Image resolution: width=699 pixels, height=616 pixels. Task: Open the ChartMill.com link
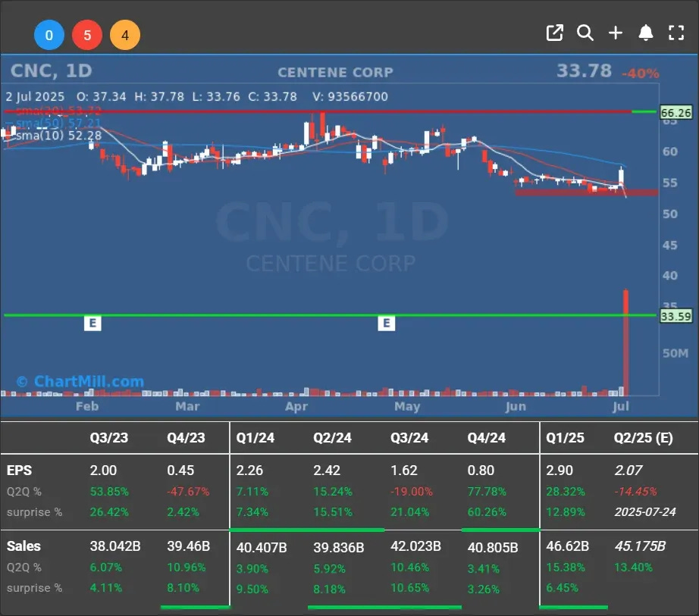coord(80,381)
